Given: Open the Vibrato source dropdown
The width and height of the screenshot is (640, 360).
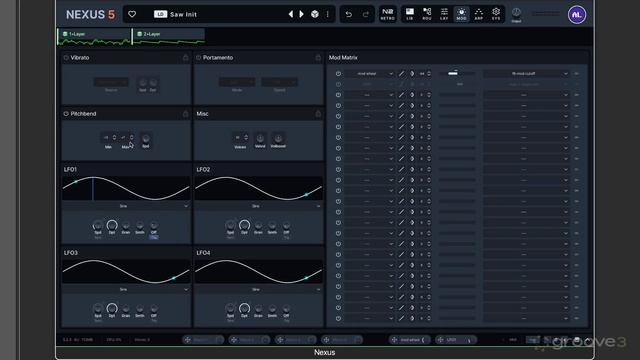Looking at the screenshot, I should coord(111,82).
